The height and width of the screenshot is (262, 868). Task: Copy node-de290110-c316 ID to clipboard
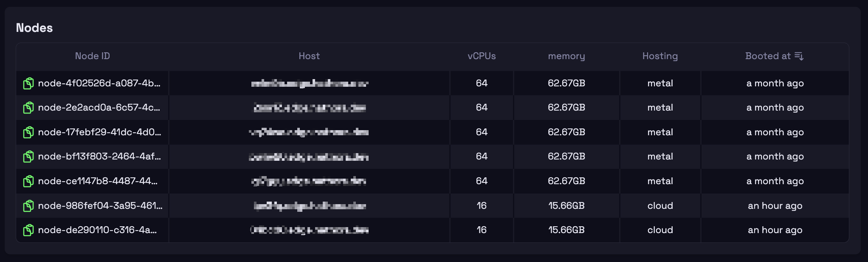pos(28,230)
